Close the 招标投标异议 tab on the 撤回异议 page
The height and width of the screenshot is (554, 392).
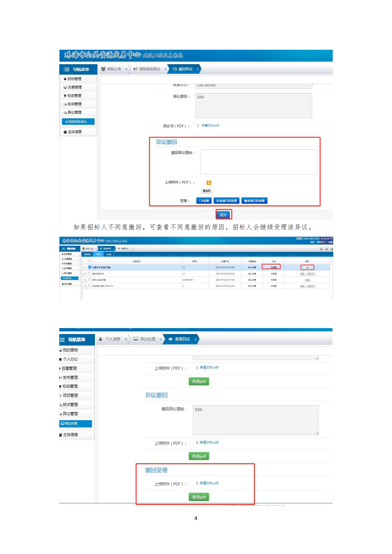pyautogui.click(x=166, y=69)
